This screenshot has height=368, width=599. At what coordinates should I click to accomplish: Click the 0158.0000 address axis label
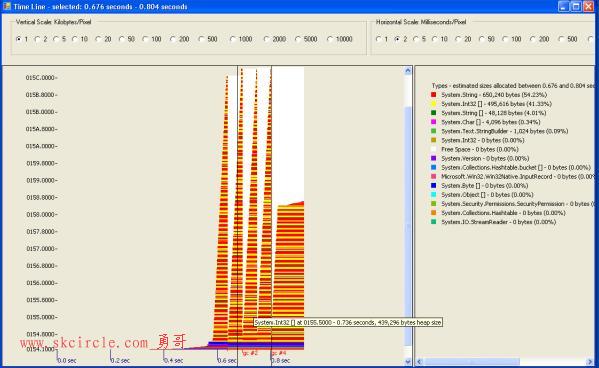[x=41, y=214]
